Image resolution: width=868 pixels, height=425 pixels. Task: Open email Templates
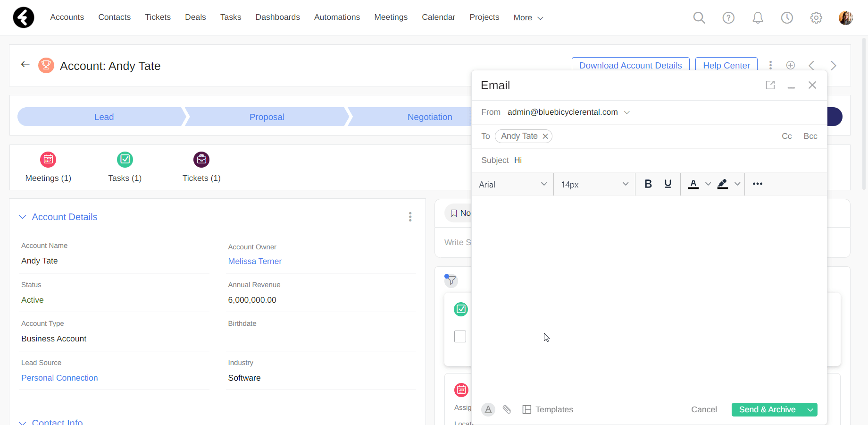point(548,409)
